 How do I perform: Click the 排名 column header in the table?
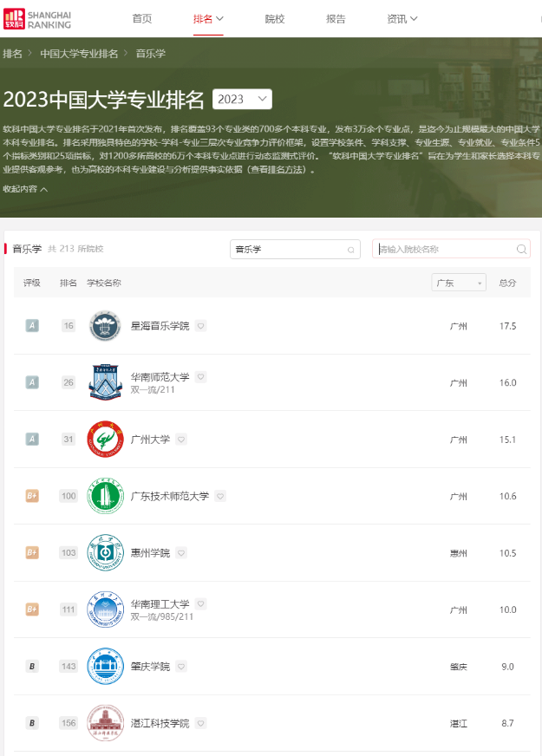click(x=69, y=283)
